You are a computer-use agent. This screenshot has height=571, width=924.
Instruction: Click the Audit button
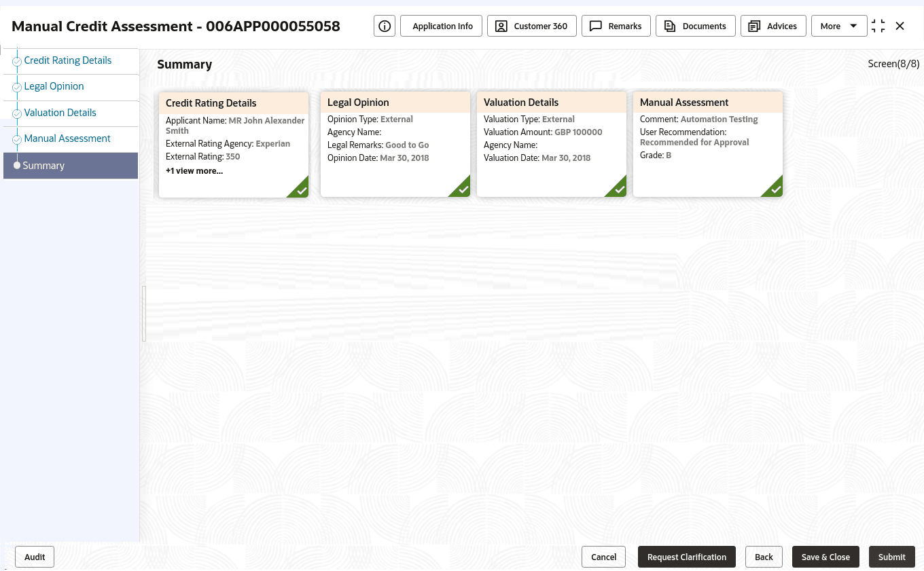[x=35, y=557]
